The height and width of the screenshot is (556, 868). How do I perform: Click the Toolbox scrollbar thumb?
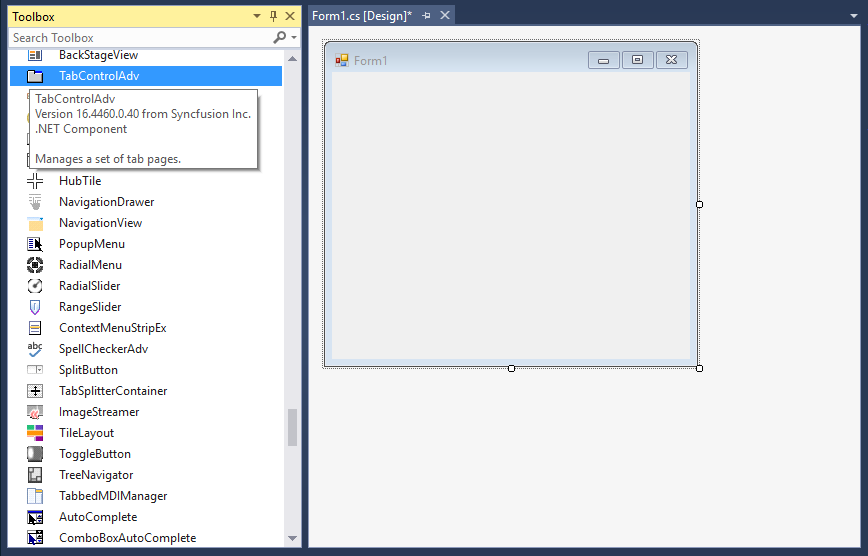coord(292,428)
